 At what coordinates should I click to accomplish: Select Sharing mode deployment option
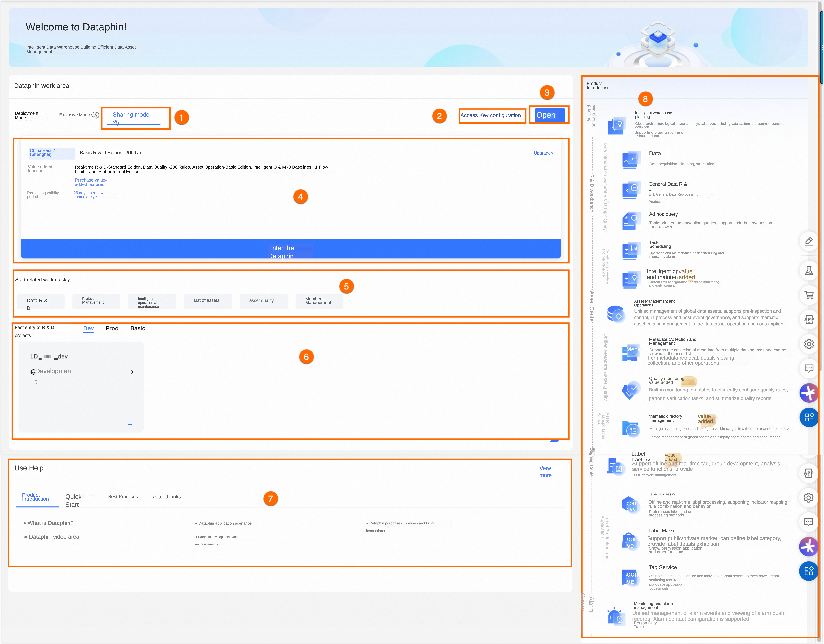(131, 115)
